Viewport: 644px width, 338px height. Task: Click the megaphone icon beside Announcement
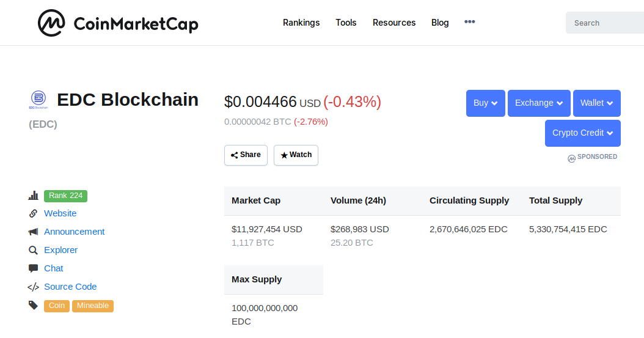pos(33,232)
